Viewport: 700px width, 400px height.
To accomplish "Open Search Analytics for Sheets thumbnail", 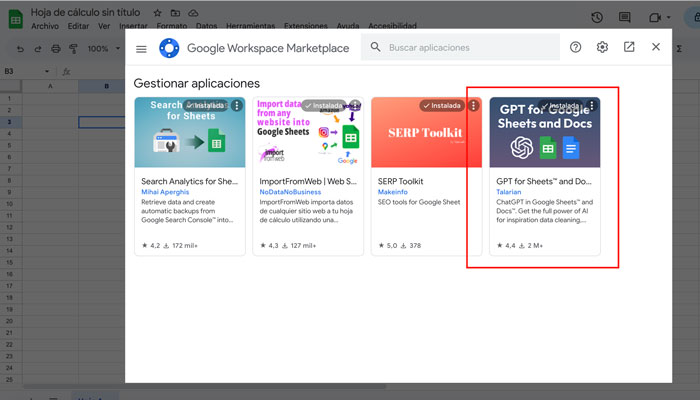I will coord(190,132).
